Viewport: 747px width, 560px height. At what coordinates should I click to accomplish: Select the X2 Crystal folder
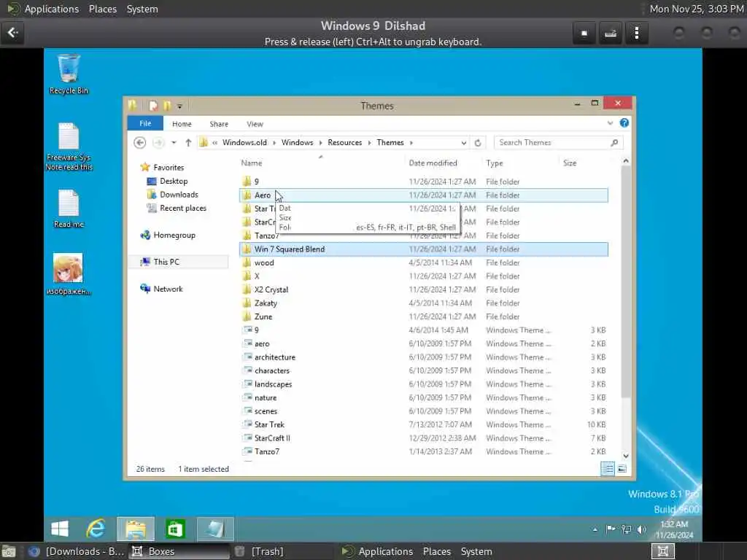click(271, 289)
